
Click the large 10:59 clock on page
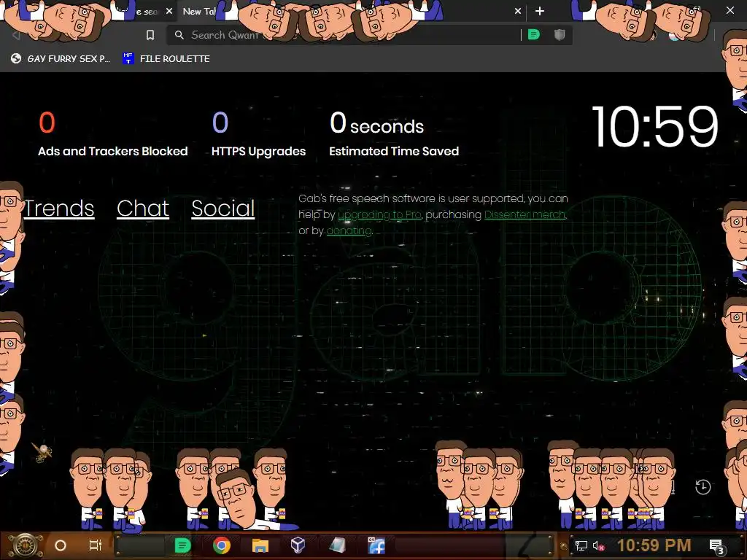coord(654,127)
